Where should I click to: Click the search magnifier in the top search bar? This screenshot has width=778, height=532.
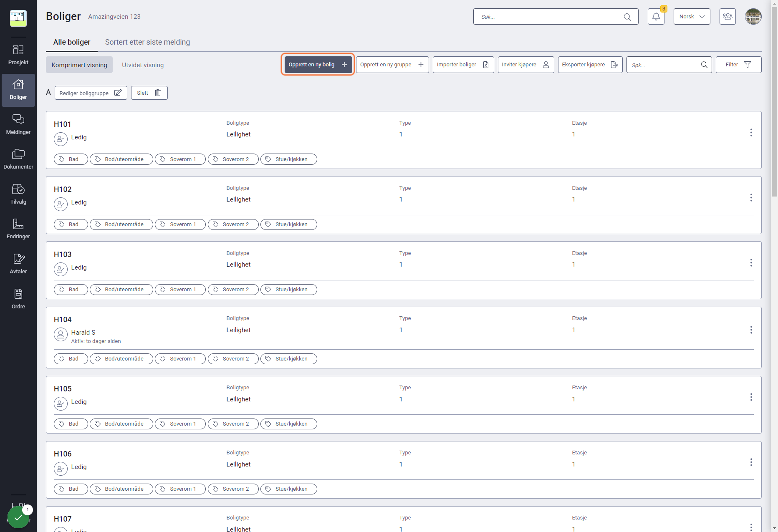pyautogui.click(x=627, y=17)
